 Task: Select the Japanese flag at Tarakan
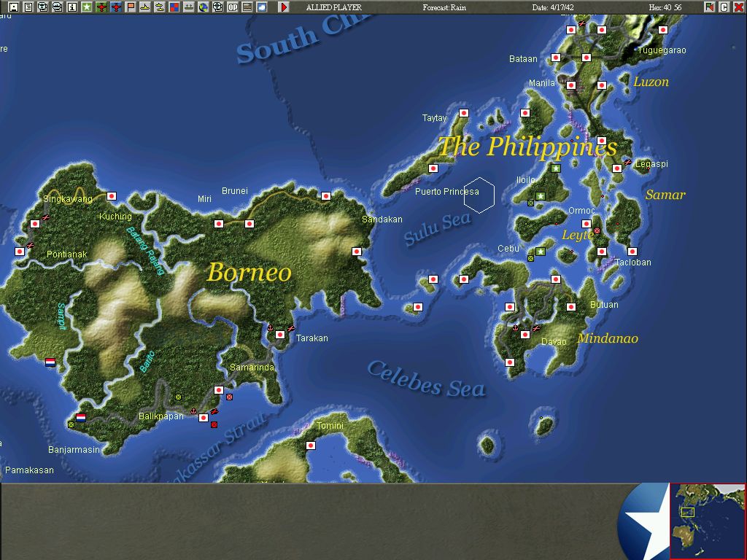280,335
